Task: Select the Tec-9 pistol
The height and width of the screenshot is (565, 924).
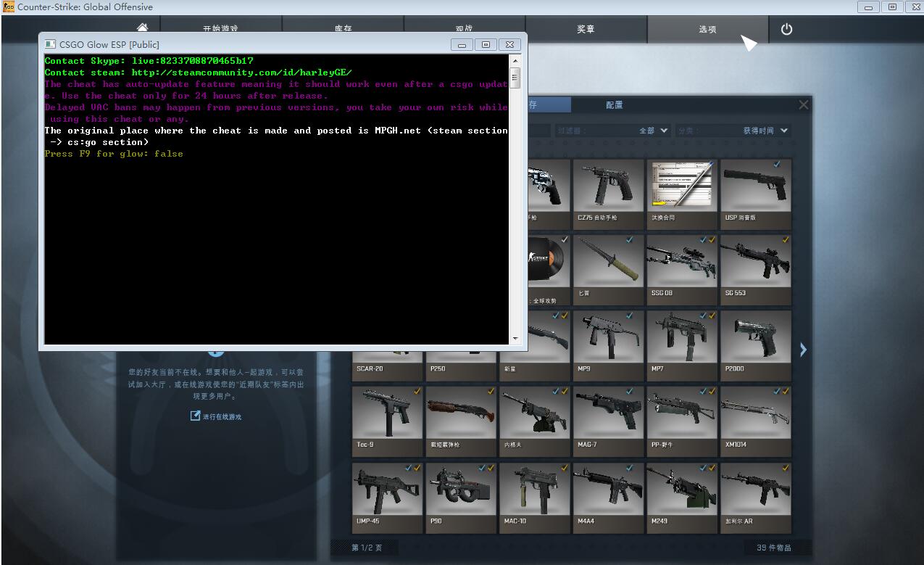Action: tap(387, 421)
